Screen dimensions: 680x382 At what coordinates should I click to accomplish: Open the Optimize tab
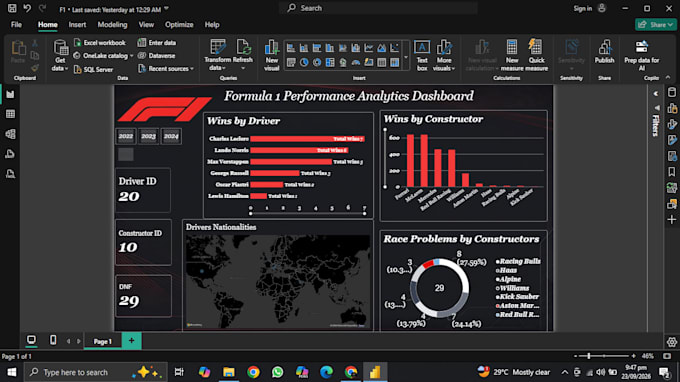(179, 25)
